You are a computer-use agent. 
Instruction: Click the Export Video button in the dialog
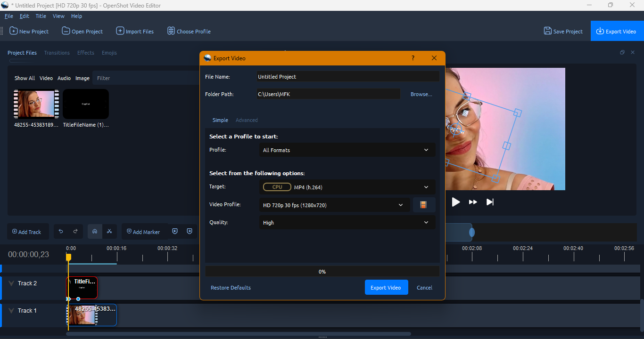coord(386,287)
